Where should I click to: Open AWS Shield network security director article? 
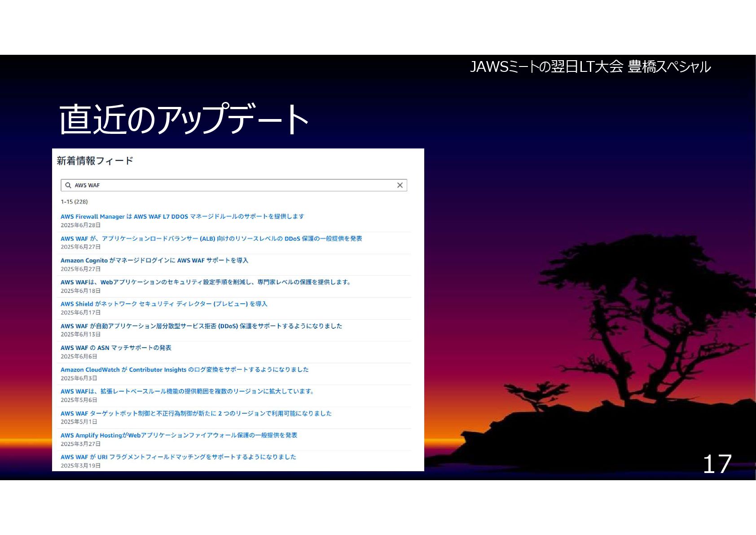[x=164, y=304]
